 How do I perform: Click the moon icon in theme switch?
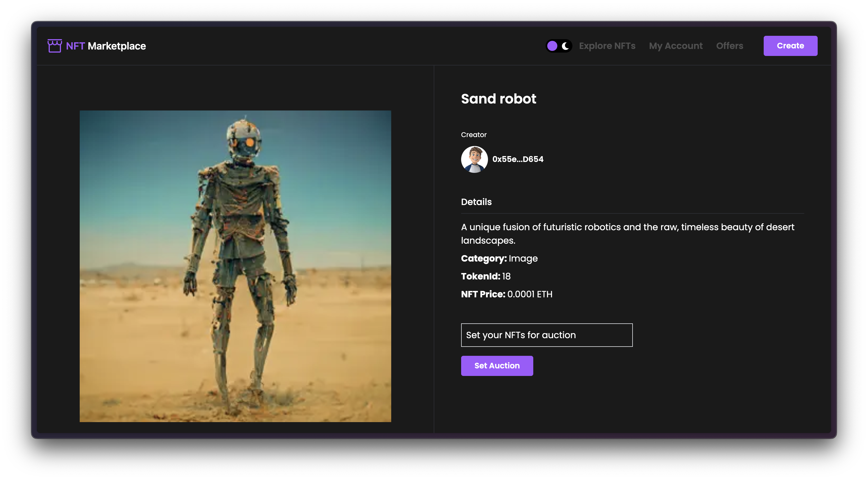pyautogui.click(x=565, y=46)
